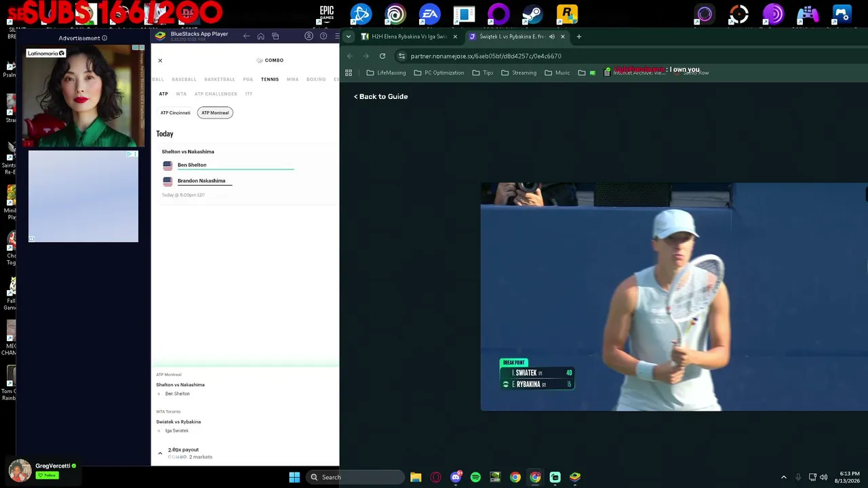Open BlueStacks help icon
868x488 pixels.
click(x=323, y=36)
